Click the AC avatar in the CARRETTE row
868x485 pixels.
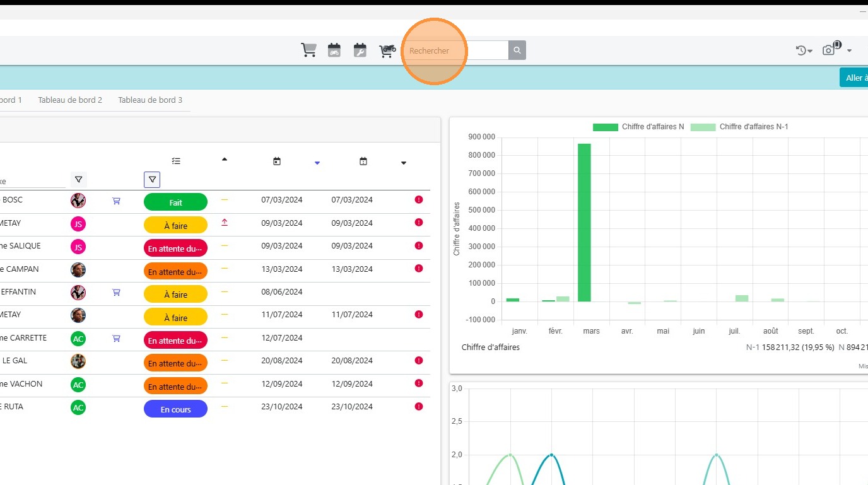tap(78, 339)
